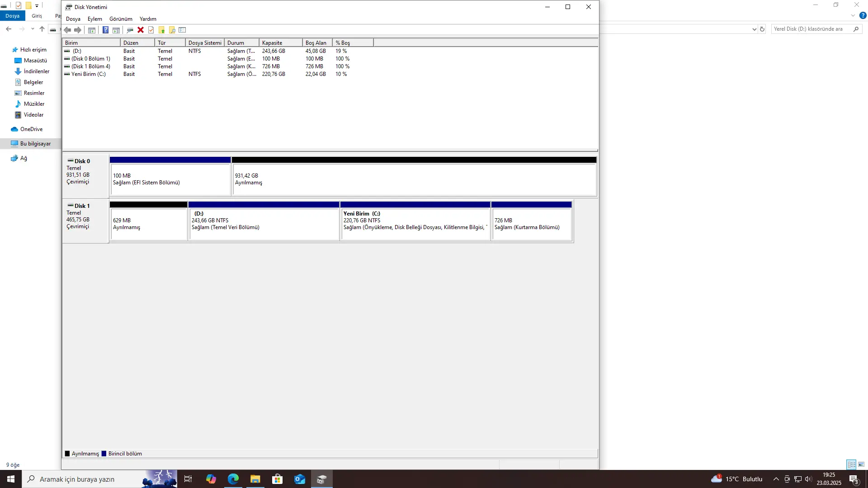Switch Explorer to large thumbnails view icon
Viewport: 868px width, 488px height.
pos(861,465)
